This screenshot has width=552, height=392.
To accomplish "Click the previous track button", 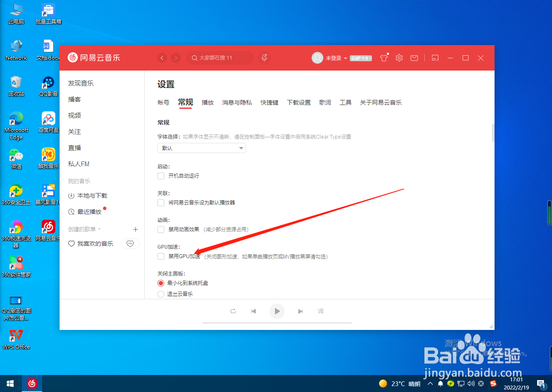I will point(254,311).
